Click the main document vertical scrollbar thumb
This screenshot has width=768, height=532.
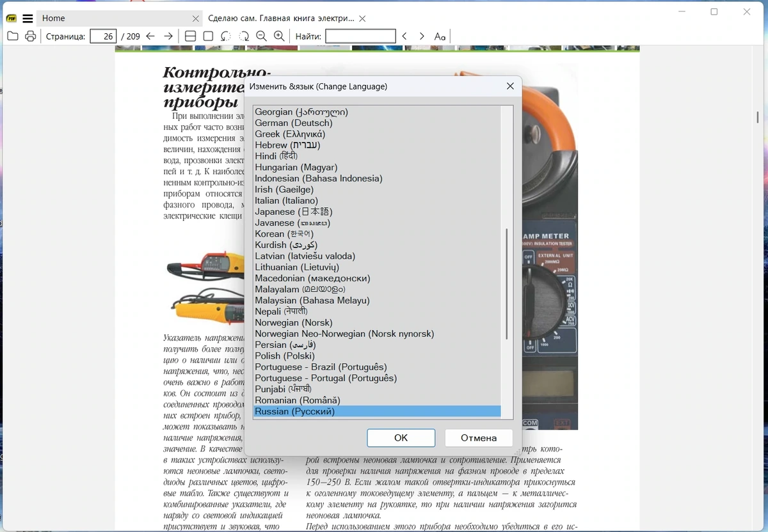coord(758,118)
